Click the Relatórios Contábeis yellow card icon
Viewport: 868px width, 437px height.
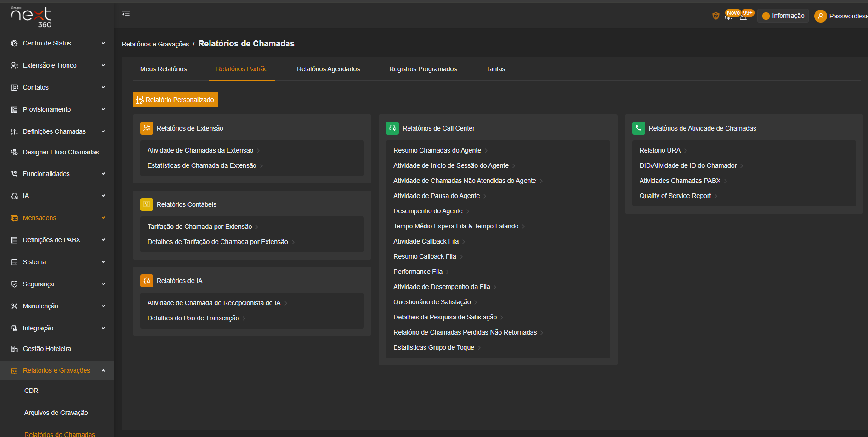click(147, 204)
